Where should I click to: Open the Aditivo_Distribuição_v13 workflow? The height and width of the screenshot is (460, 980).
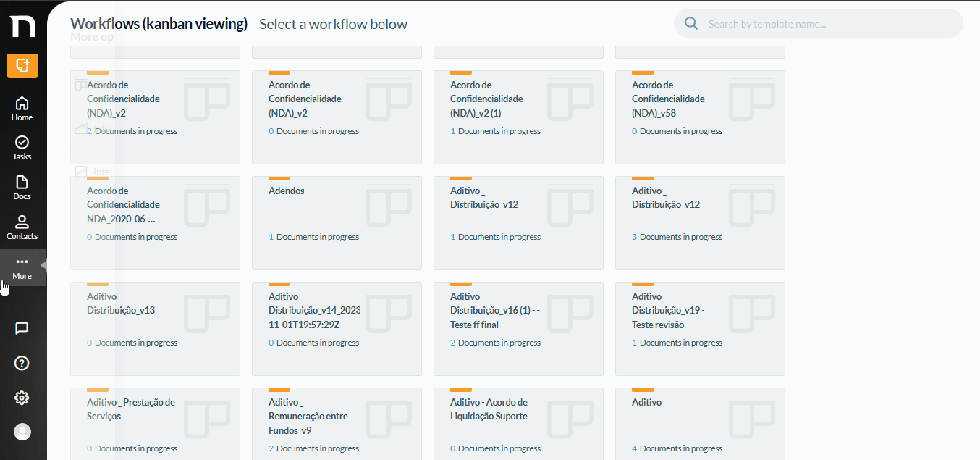coord(155,329)
